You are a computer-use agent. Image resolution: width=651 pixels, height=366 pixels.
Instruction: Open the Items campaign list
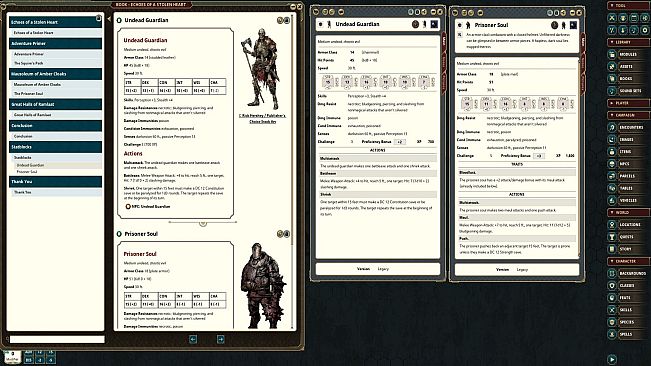[x=628, y=152]
